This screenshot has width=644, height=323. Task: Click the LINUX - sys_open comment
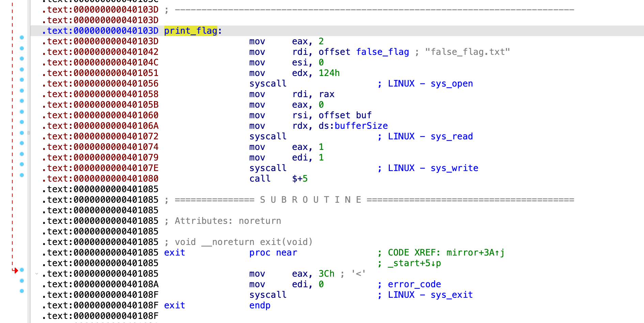coord(430,83)
